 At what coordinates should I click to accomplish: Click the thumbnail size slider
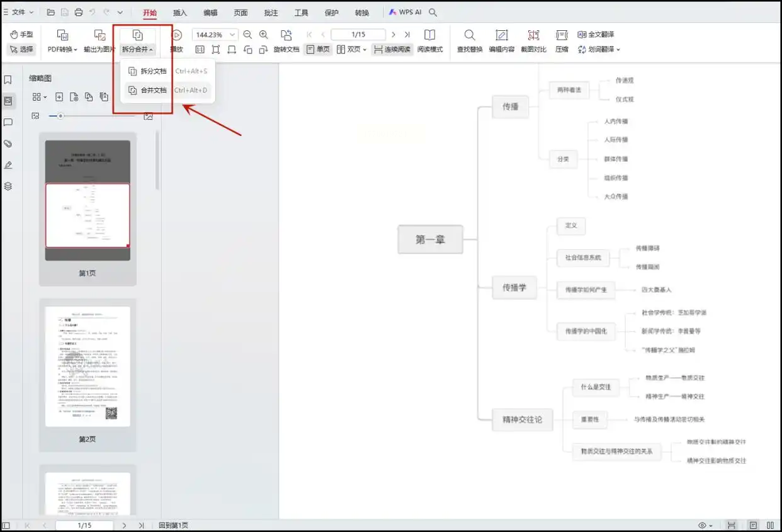pyautogui.click(x=60, y=116)
